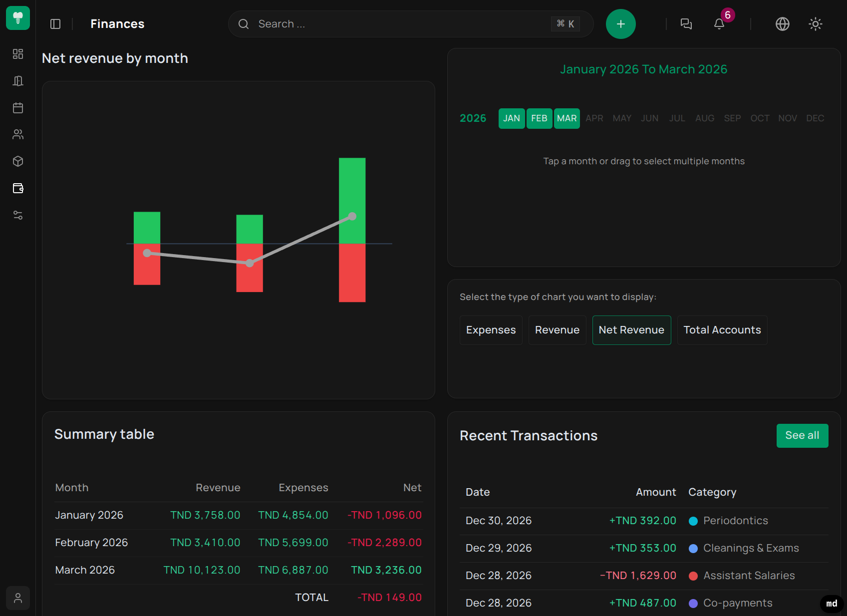Image resolution: width=847 pixels, height=616 pixels.
Task: Open the user profile icon at bottom
Action: coord(18,598)
